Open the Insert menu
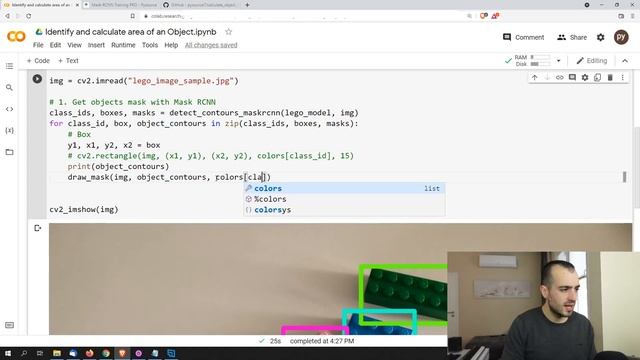The height and width of the screenshot is (360, 640). point(96,45)
